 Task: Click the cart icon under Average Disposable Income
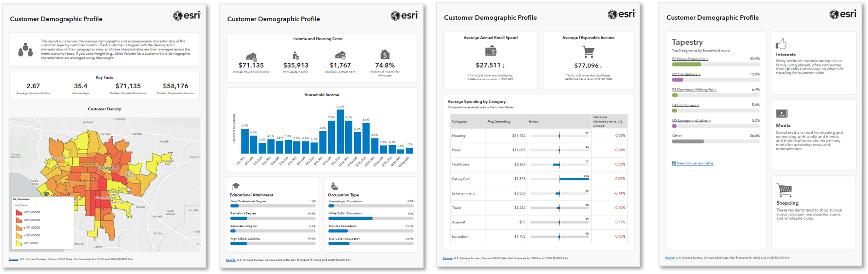[588, 51]
